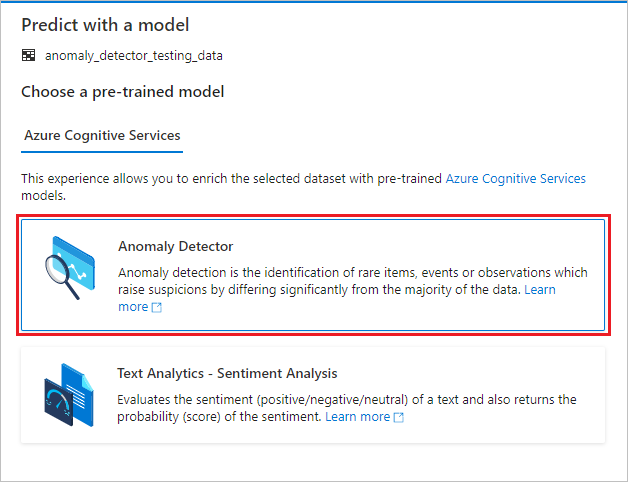Click the Text Analytics - Sentiment Analysis title

click(227, 374)
